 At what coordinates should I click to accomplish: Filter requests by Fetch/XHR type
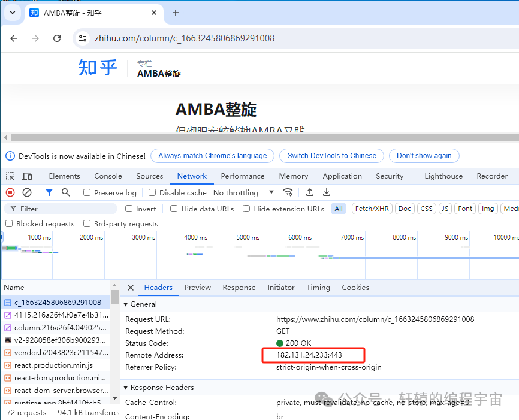point(372,209)
